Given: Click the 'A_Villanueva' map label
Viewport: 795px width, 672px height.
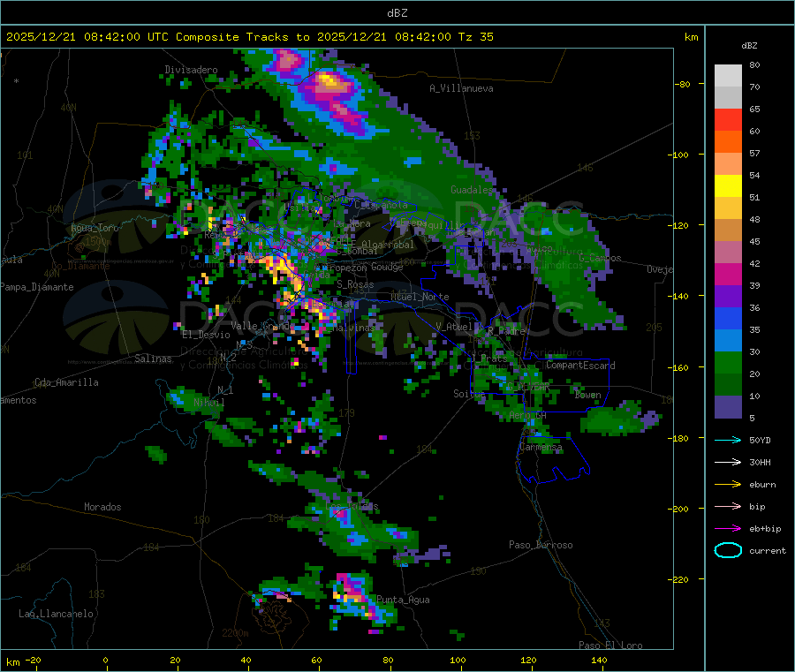Looking at the screenshot, I should pyautogui.click(x=461, y=88).
